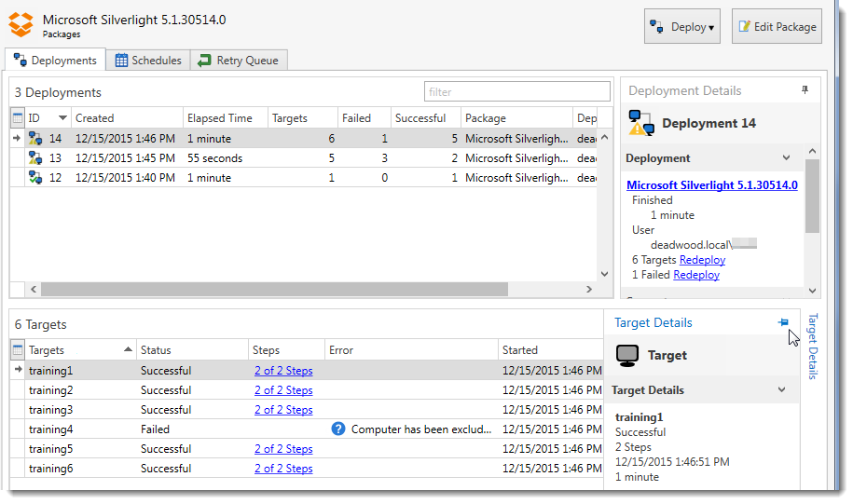Screen dimensions: 853x504
Task: Collapse the Target Details section chevron
Action: click(x=782, y=390)
